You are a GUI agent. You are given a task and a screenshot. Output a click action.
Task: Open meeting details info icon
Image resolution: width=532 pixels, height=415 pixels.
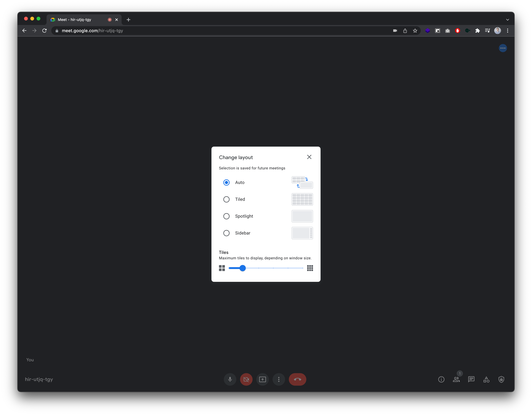click(x=441, y=379)
